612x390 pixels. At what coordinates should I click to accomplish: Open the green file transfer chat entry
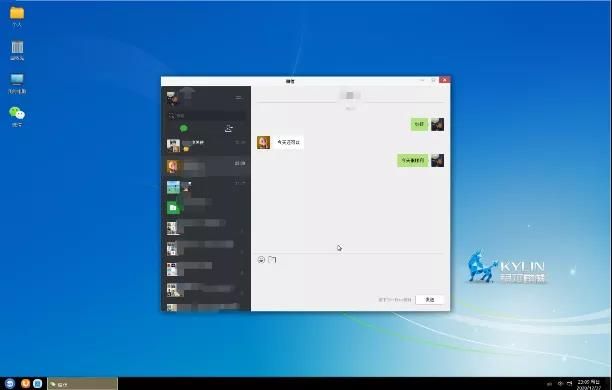(x=206, y=208)
